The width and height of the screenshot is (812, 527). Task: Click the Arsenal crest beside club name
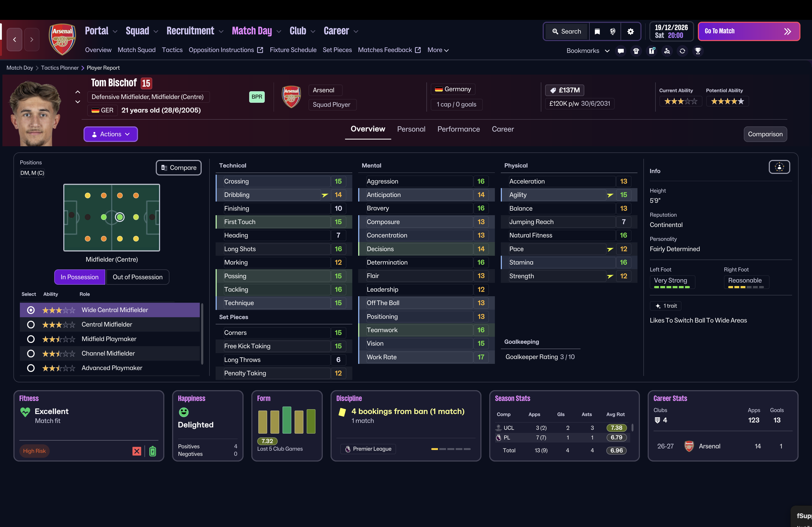pos(291,97)
